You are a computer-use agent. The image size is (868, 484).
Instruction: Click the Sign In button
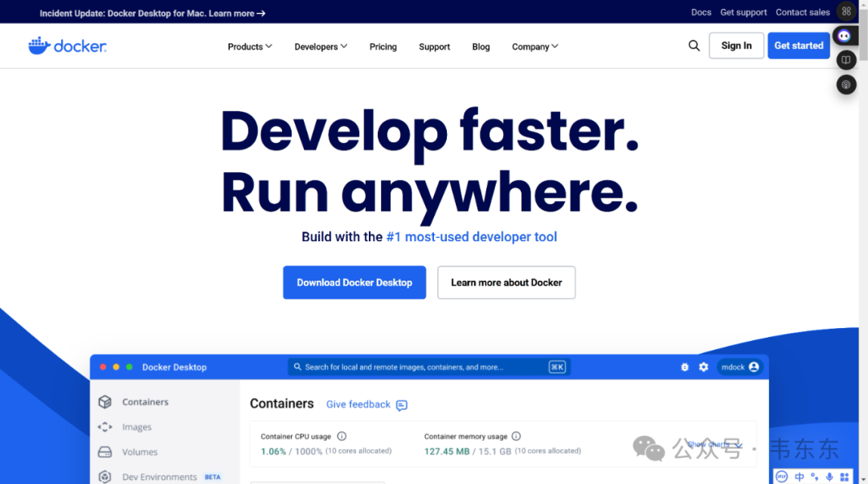coord(736,45)
